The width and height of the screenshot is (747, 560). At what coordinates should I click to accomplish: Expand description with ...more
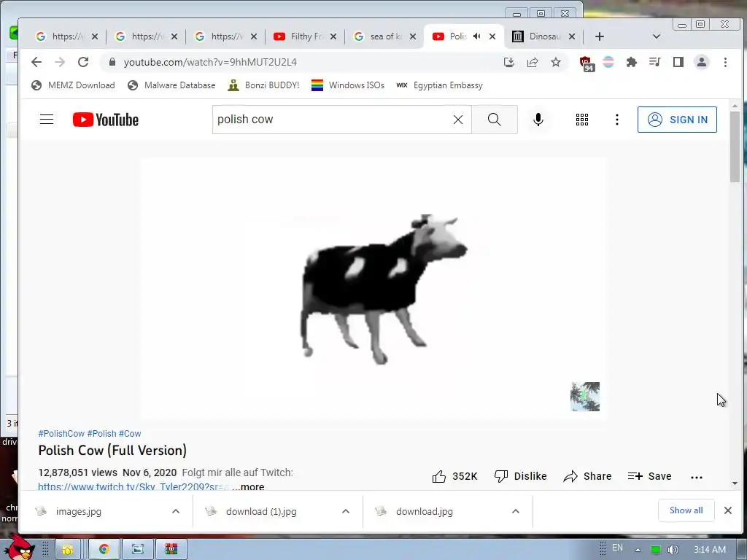[248, 486]
